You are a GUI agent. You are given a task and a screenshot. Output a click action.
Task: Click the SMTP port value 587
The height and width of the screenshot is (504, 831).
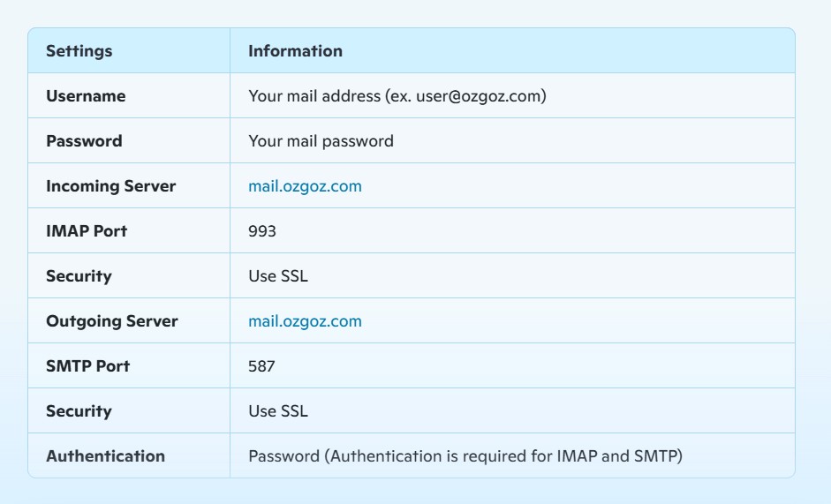pyautogui.click(x=261, y=366)
